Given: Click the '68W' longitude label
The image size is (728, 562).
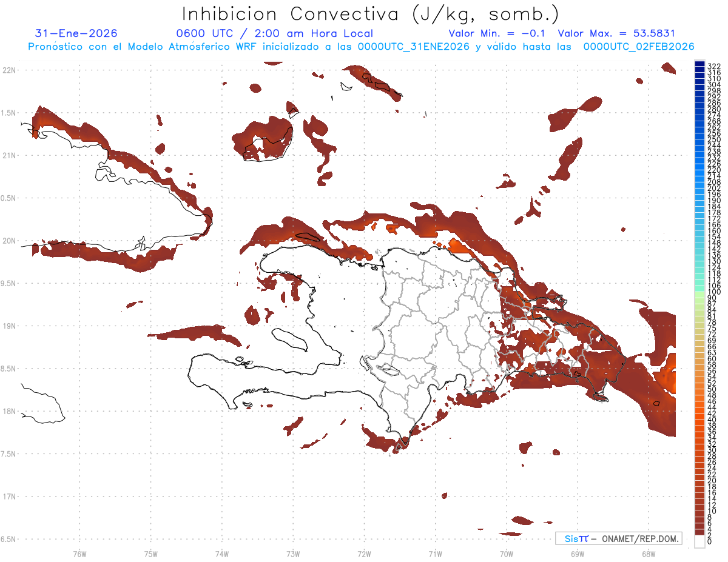Looking at the screenshot, I should click(x=649, y=554).
